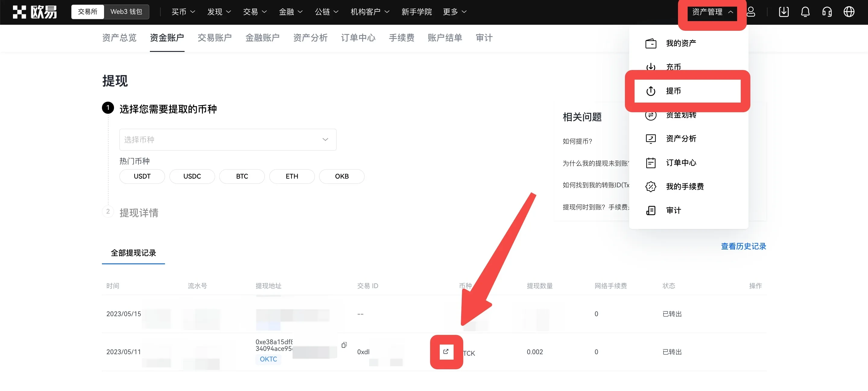Screen dimensions: 868x391
Task: Open the 新手学院 menu
Action: click(416, 11)
